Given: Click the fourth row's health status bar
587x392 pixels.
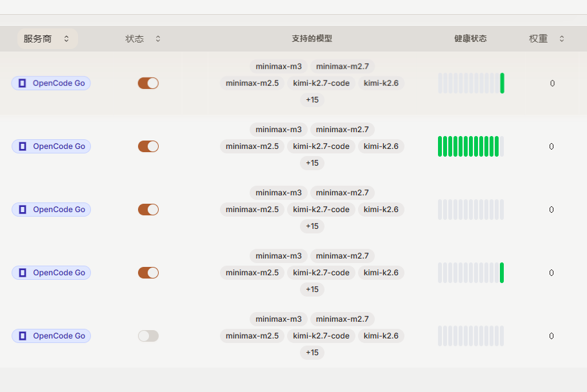Looking at the screenshot, I should click(471, 273).
